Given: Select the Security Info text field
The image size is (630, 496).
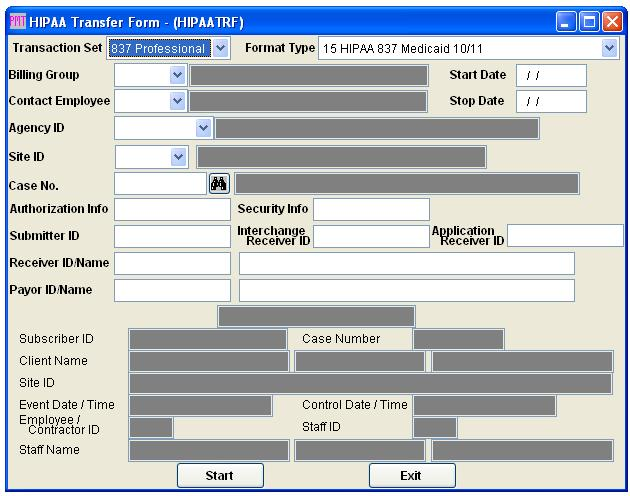Looking at the screenshot, I should pos(371,209).
